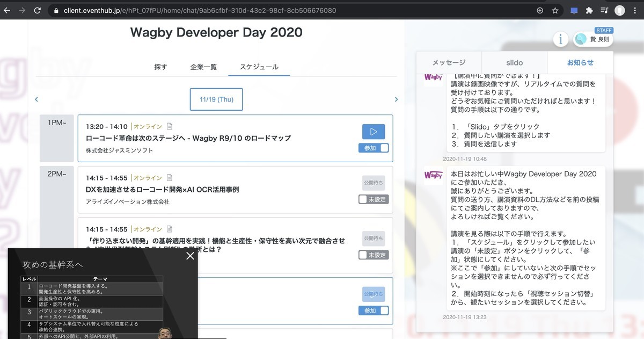Click the padlock site info icon
Viewport: 644px width, 339px height.
click(x=56, y=11)
